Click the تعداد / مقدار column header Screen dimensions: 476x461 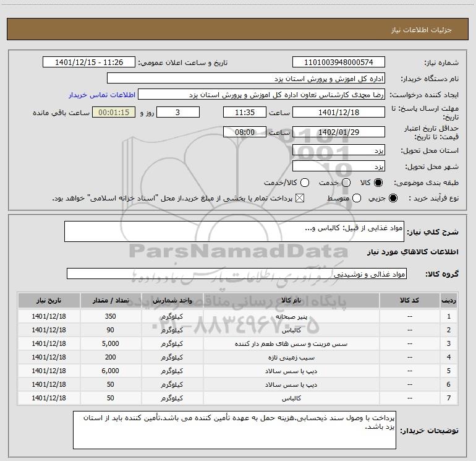[111, 301]
